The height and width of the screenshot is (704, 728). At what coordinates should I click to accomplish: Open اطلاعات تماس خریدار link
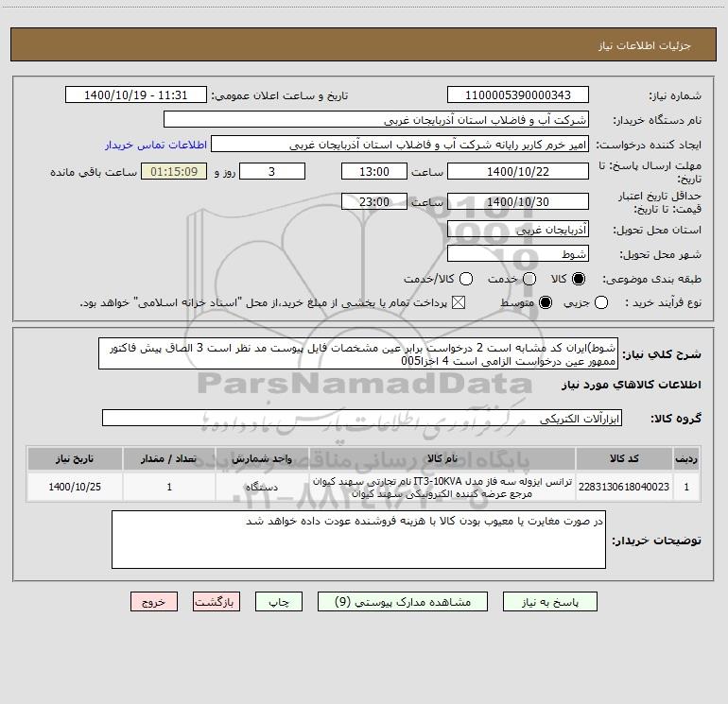pyautogui.click(x=156, y=145)
